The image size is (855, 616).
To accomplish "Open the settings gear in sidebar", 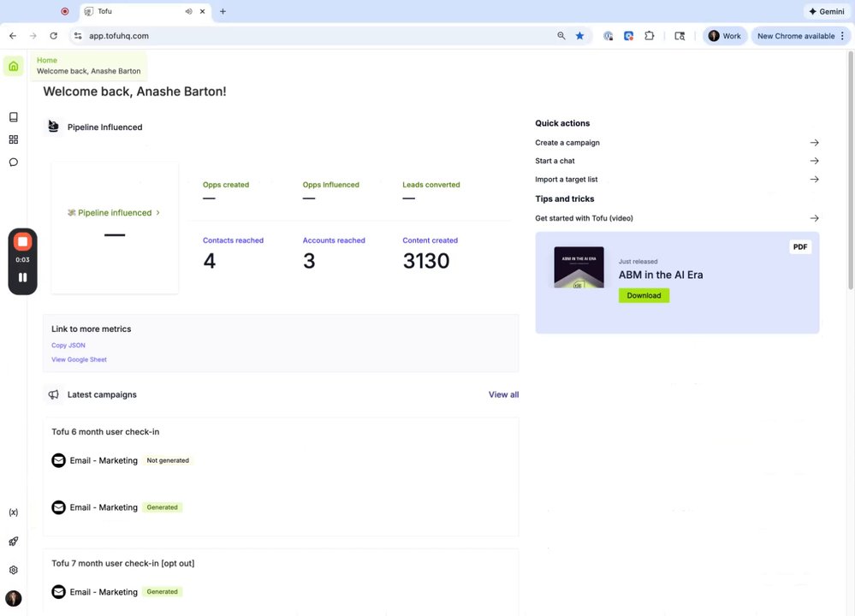I will tap(14, 570).
